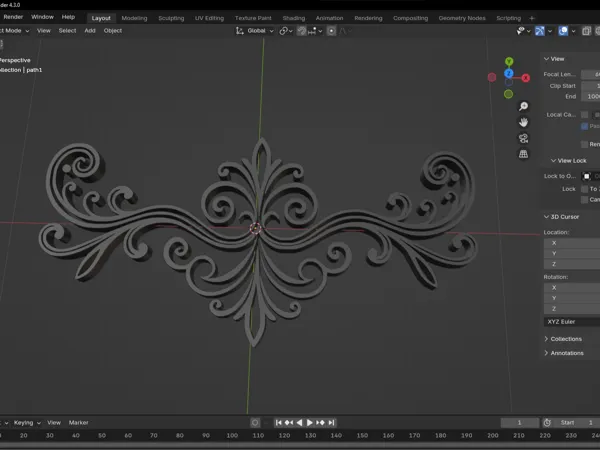600x450 pixels.
Task: Expand the Annotations panel
Action: [x=564, y=353]
